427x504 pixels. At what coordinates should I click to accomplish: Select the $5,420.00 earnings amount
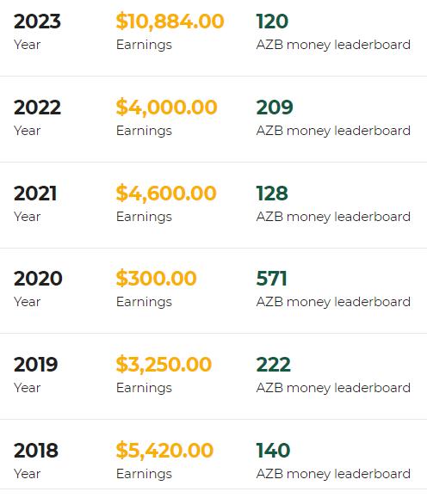point(164,451)
